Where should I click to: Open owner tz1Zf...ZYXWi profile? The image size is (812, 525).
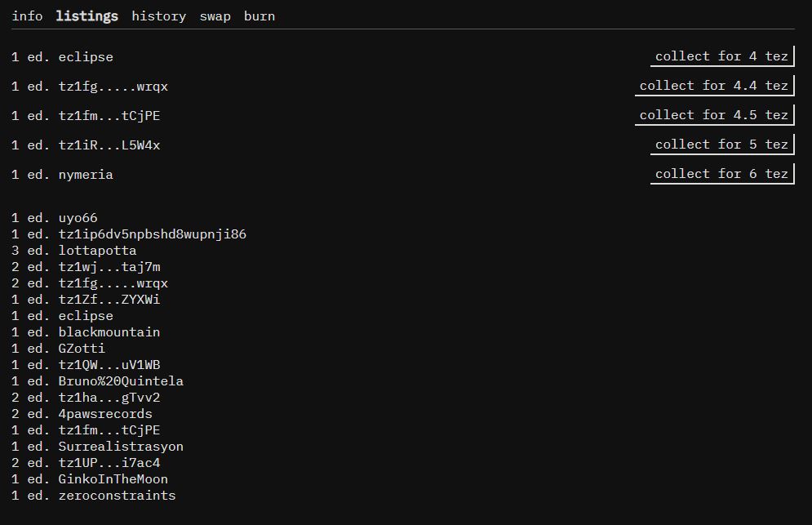point(109,300)
